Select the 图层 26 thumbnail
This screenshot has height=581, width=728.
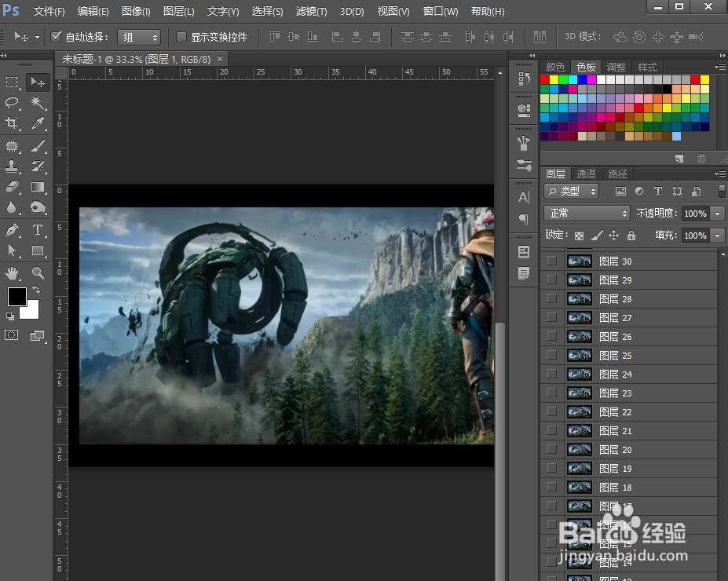[x=579, y=337]
